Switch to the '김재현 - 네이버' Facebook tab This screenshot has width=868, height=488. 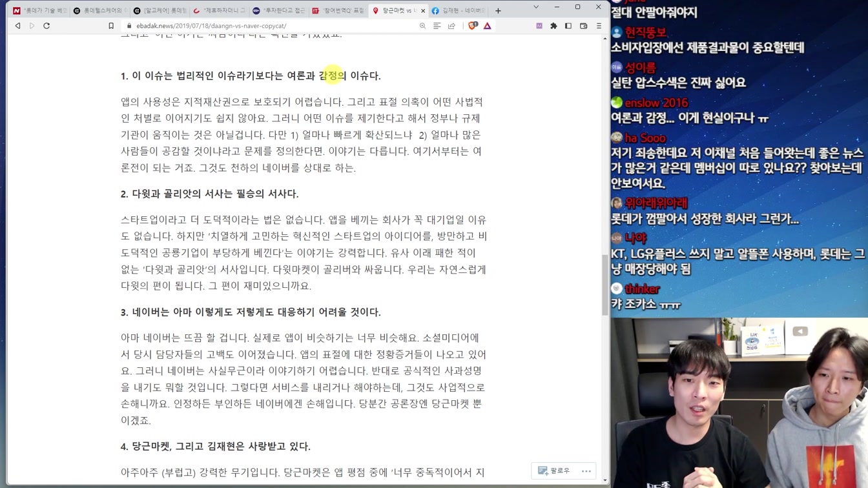click(459, 10)
